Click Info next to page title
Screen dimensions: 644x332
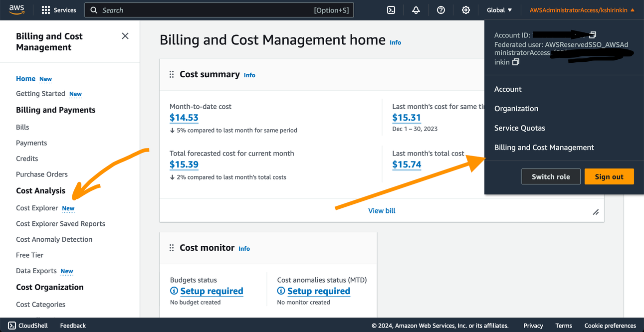(395, 42)
